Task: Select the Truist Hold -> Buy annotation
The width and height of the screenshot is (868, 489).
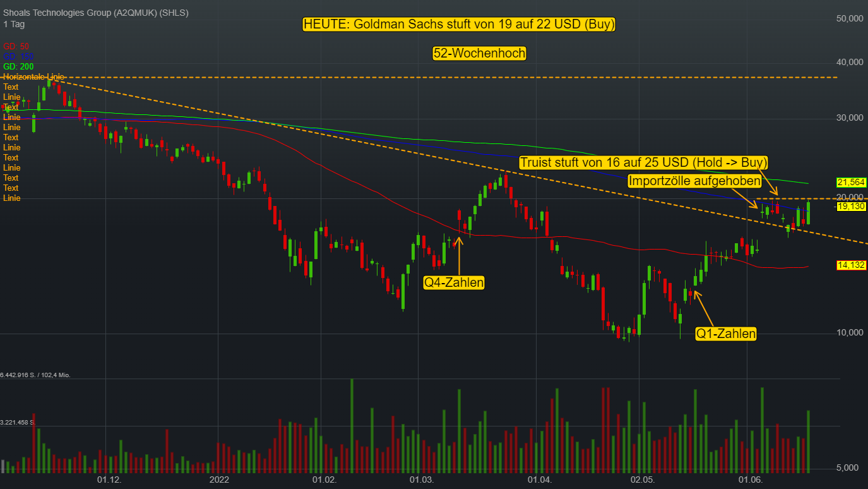Action: pos(644,162)
